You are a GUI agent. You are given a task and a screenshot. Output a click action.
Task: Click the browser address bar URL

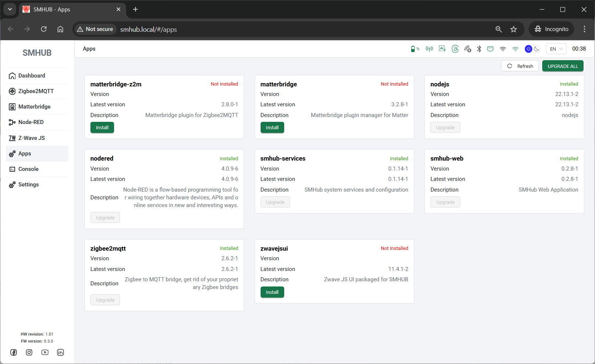148,30
